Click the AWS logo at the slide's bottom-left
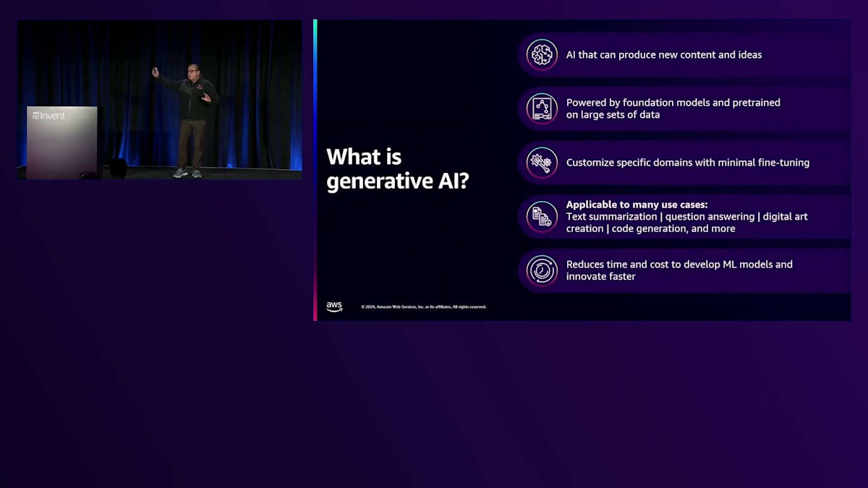 334,307
